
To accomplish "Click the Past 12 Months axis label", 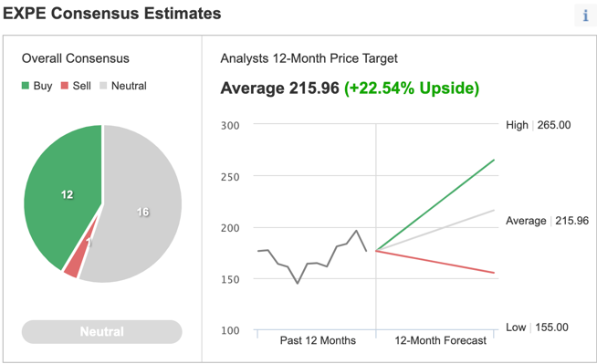I will point(318,340).
